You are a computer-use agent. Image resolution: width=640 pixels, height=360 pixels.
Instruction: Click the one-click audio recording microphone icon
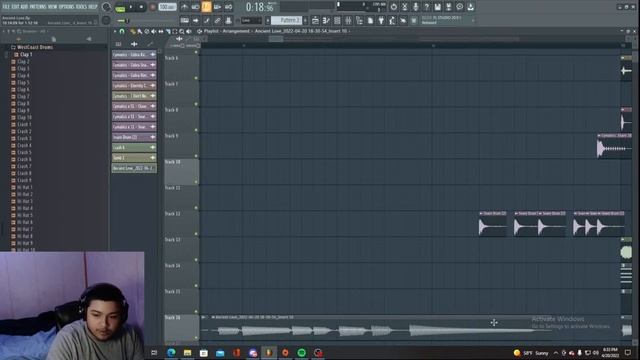pyautogui.click(x=416, y=7)
